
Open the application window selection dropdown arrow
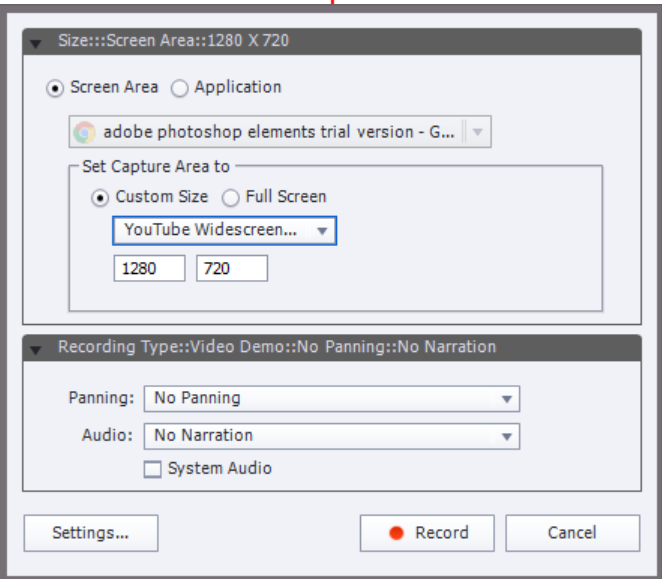(x=478, y=132)
